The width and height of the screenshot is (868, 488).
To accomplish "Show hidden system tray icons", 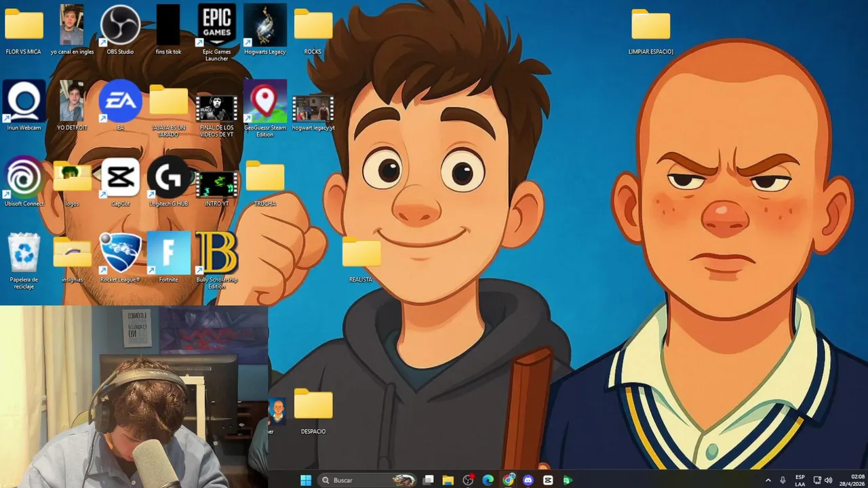I will 768,480.
